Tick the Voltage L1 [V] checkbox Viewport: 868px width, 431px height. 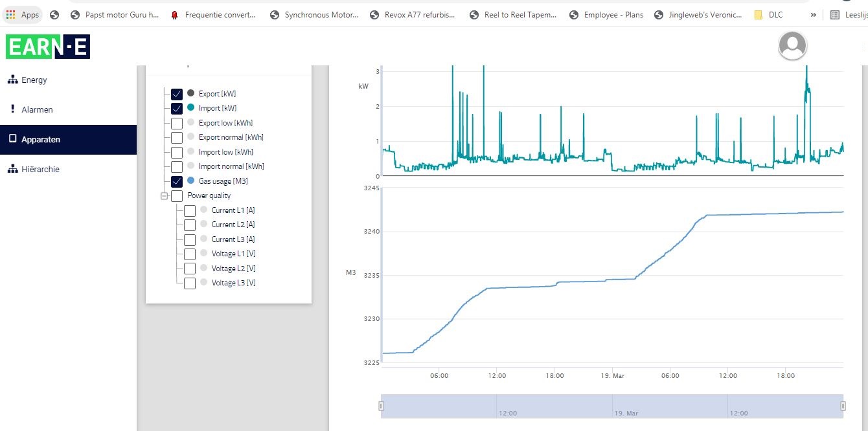pos(190,254)
